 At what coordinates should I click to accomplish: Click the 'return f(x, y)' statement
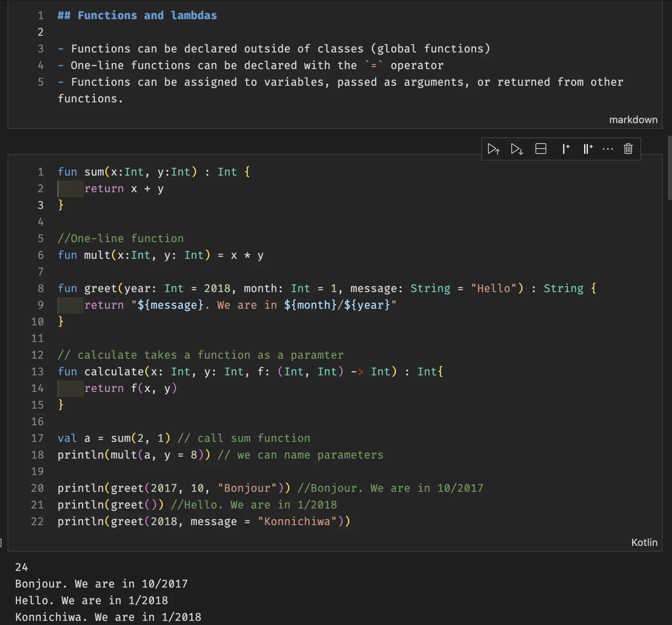[131, 388]
